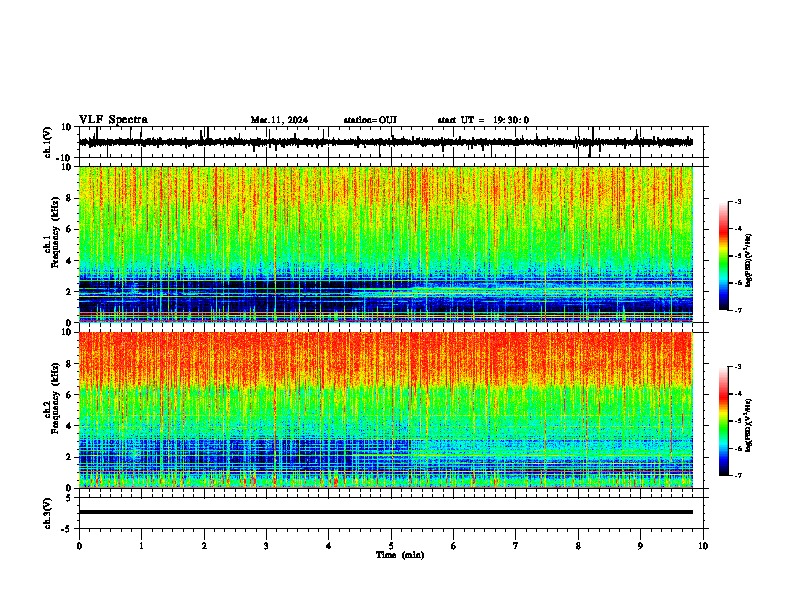This screenshot has height=612, width=792.
Task: Click the station=OUI label
Action: (x=370, y=120)
